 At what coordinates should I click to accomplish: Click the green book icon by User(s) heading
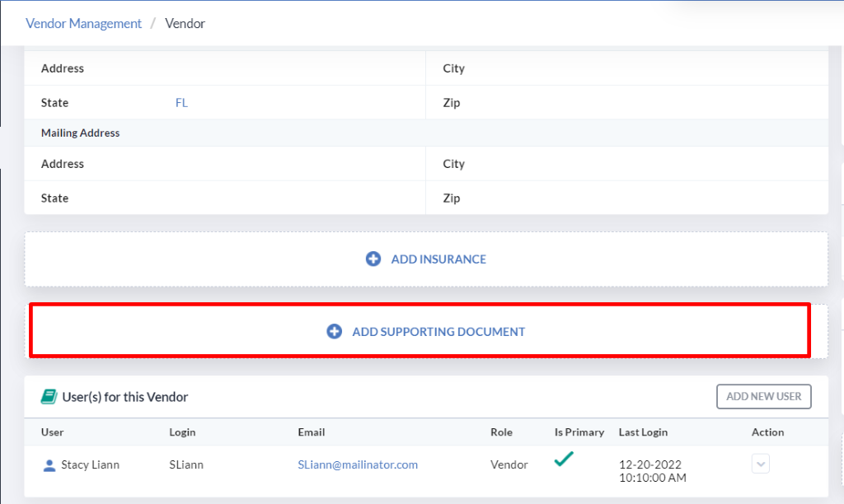tap(49, 397)
